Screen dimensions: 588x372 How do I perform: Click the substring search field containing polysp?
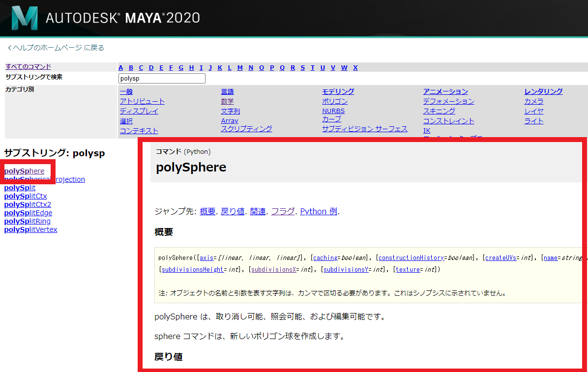pyautogui.click(x=162, y=78)
